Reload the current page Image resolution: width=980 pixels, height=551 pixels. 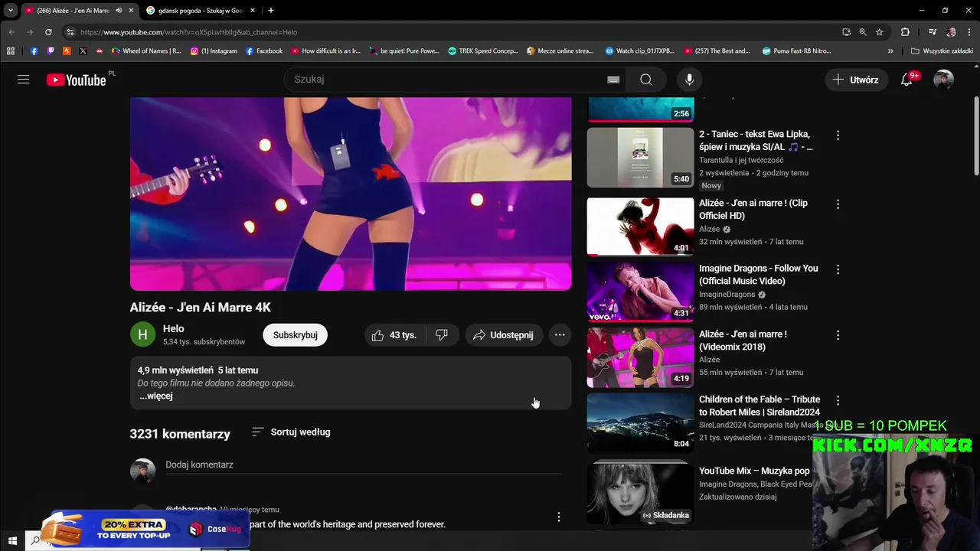[48, 32]
